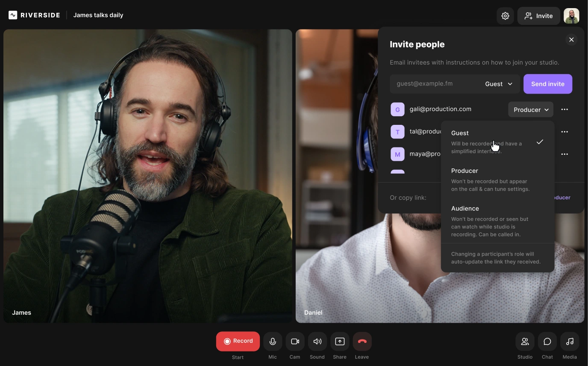Toggle the Cam button
This screenshot has height=366, width=588.
pos(295,341)
